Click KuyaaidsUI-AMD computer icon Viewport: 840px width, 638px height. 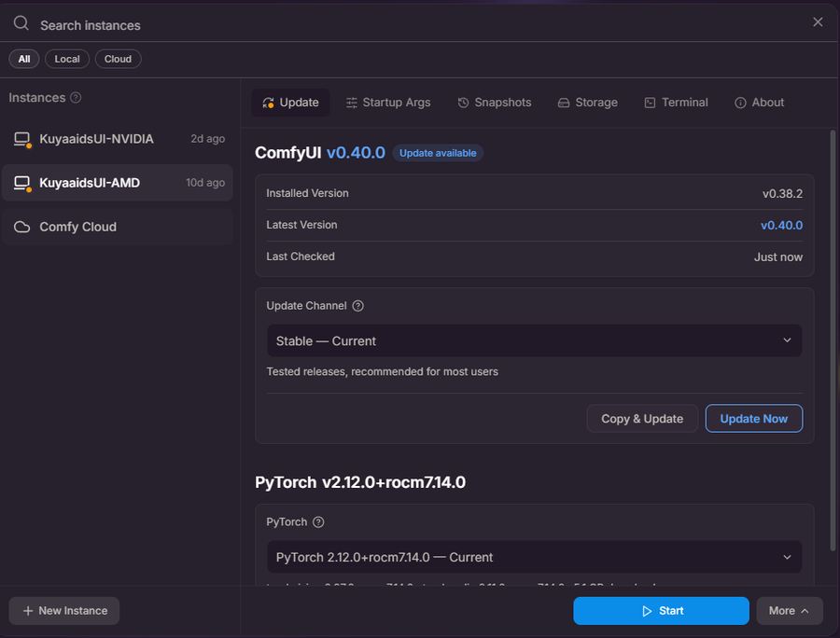pyautogui.click(x=22, y=183)
